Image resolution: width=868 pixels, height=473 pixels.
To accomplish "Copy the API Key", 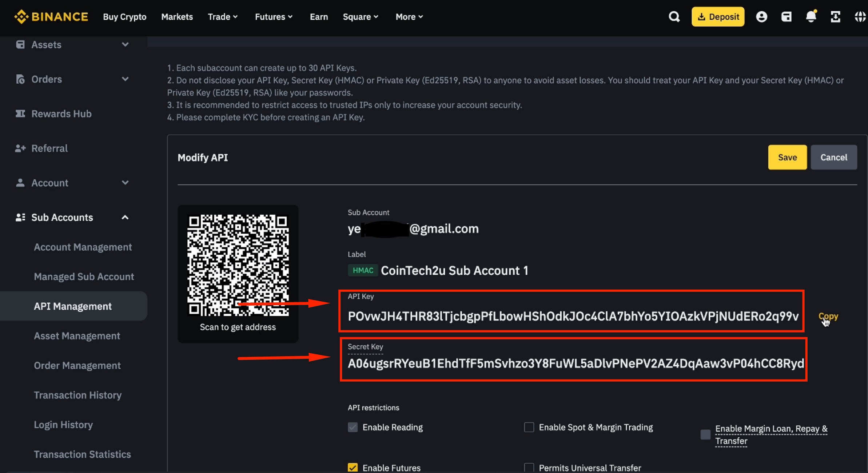I will 828,316.
